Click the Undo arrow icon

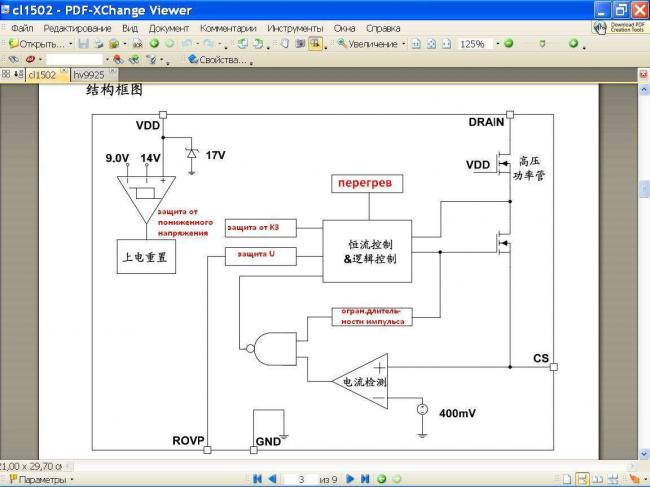[x=187, y=44]
